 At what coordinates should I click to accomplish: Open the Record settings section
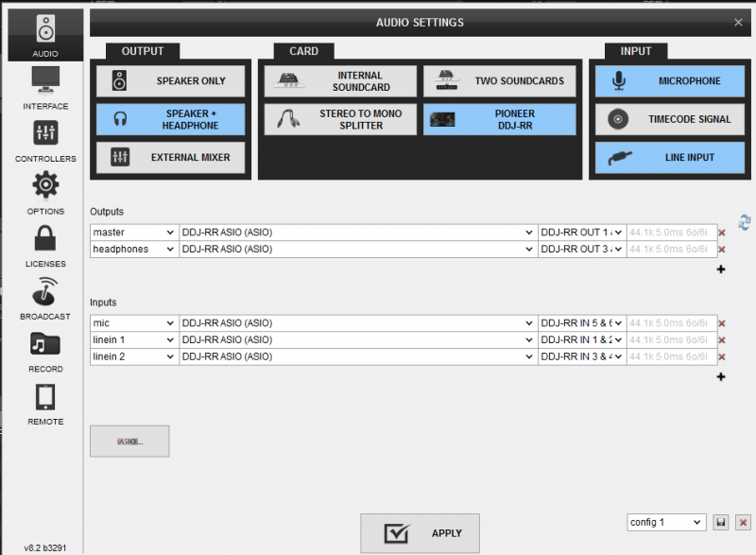(45, 351)
